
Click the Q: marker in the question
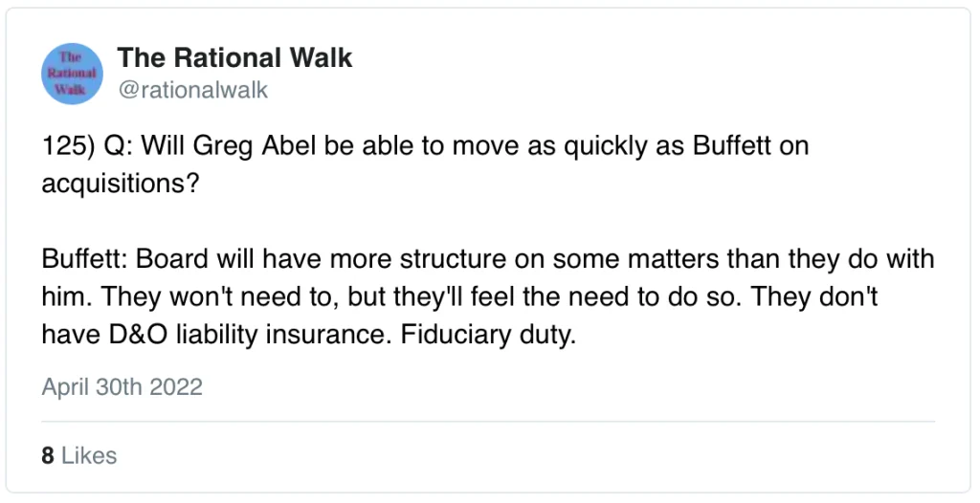pyautogui.click(x=119, y=146)
